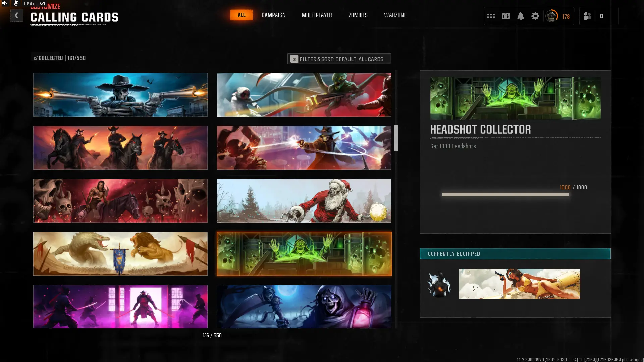Select the Multiplayer tab
644x362 pixels.
[317, 15]
